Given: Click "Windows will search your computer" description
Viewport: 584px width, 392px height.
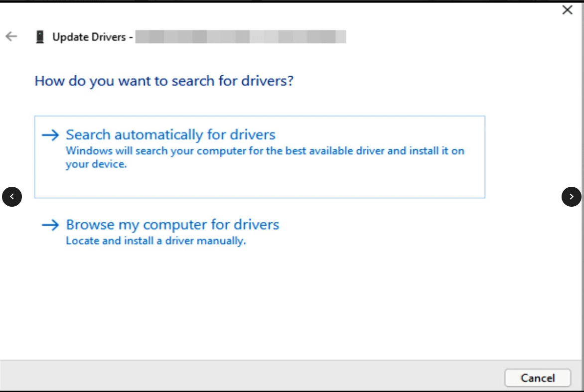Looking at the screenshot, I should [x=265, y=151].
